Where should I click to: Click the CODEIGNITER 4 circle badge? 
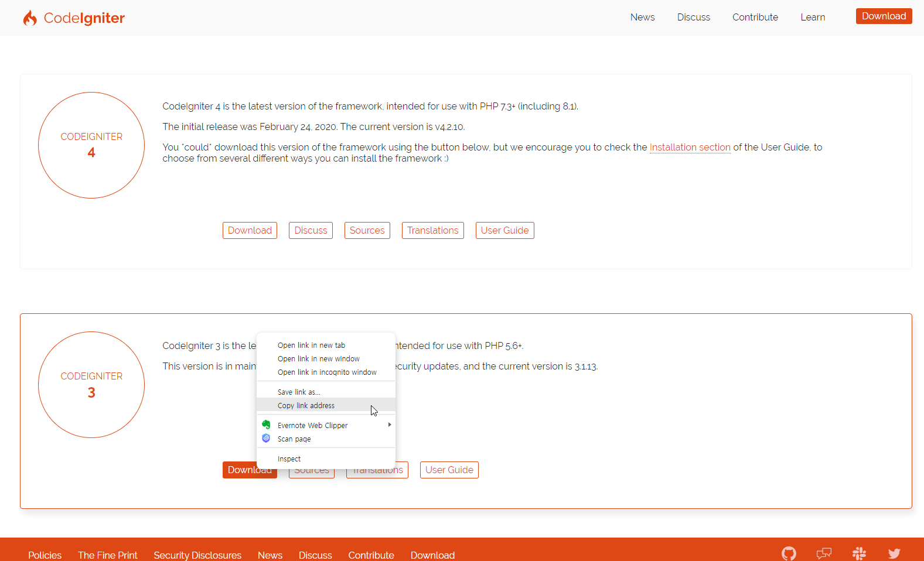(x=91, y=145)
